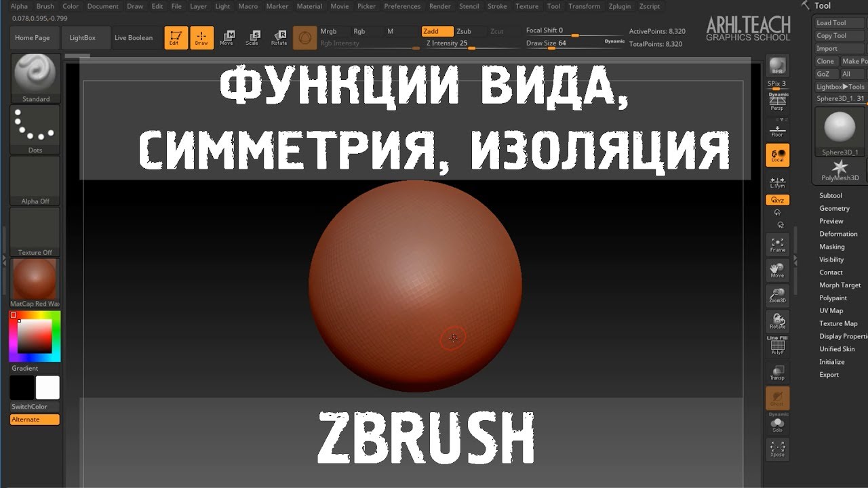The width and height of the screenshot is (868, 488).
Task: Select the Standard brush thumbnail
Action: pyautogui.click(x=35, y=78)
